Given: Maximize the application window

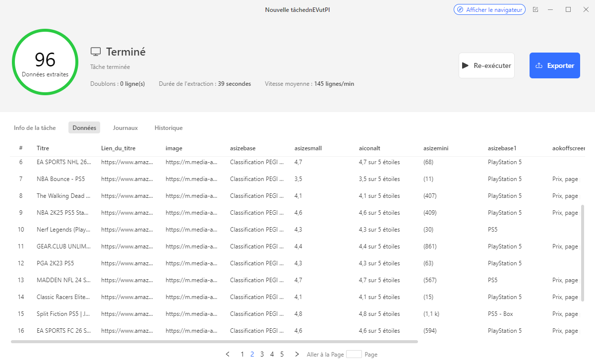Looking at the screenshot, I should coord(568,9).
